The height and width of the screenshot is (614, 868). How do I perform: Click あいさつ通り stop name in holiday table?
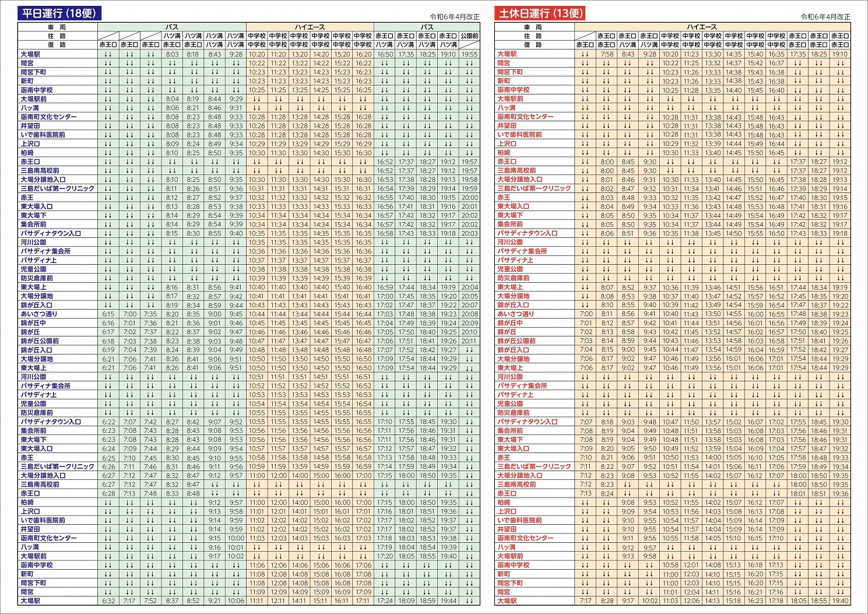[516, 314]
